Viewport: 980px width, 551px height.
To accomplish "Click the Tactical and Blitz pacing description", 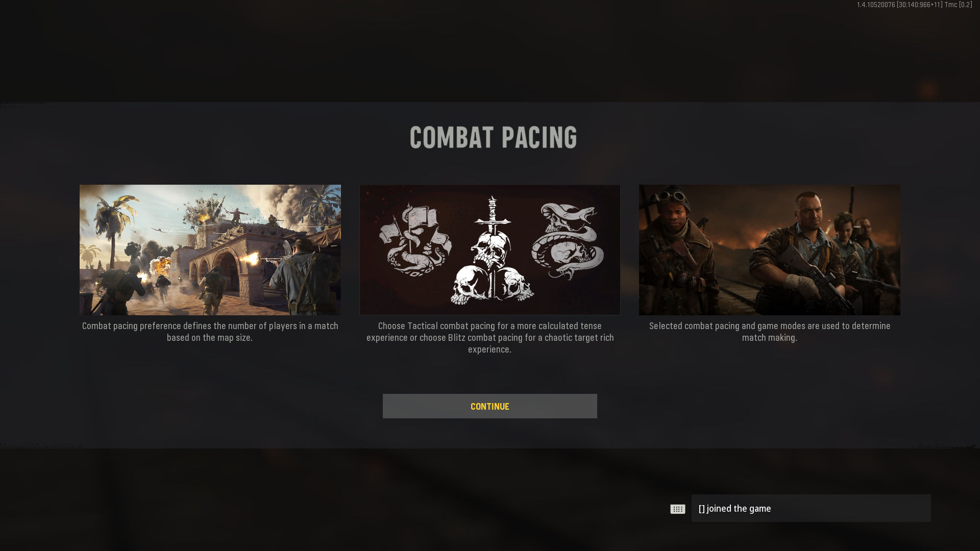I will 489,337.
